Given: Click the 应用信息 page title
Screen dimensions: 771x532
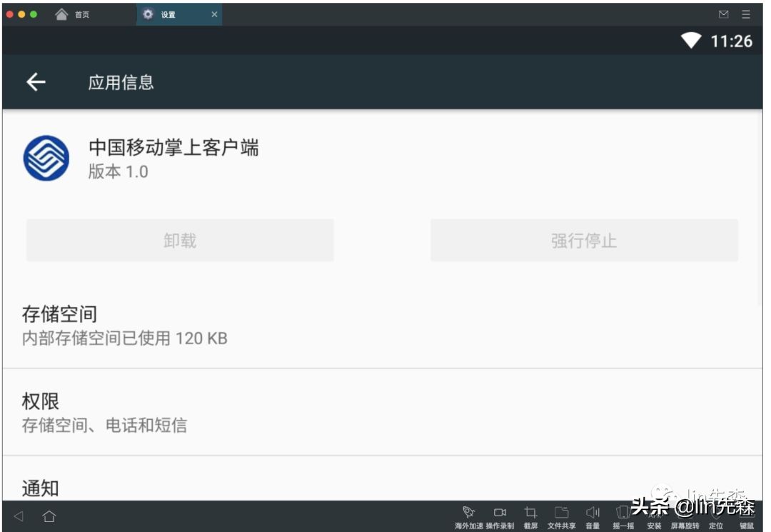Looking at the screenshot, I should pos(121,82).
